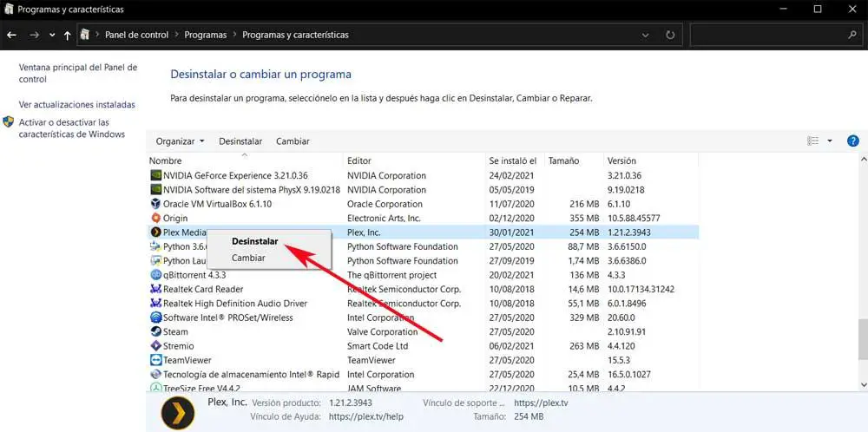
Task: Expand chevron after Panel de control breadcrumb
Action: (176, 35)
